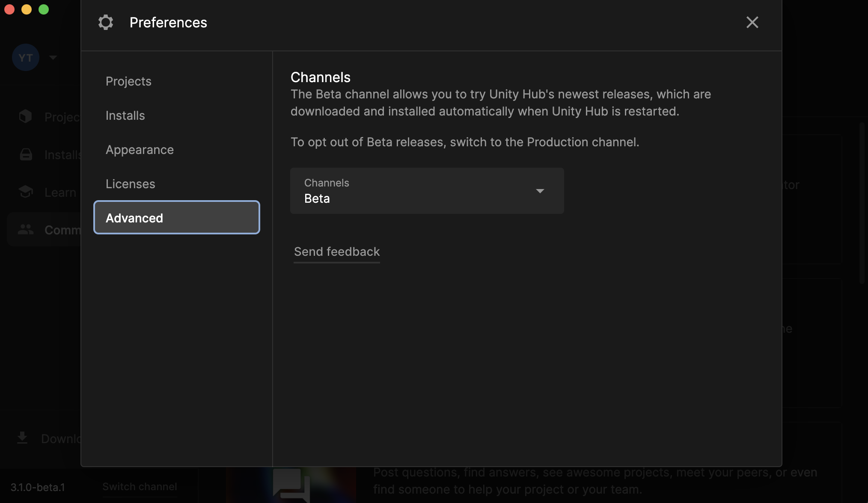Image resolution: width=868 pixels, height=503 pixels.
Task: Close the Preferences dialog with X
Action: click(752, 22)
